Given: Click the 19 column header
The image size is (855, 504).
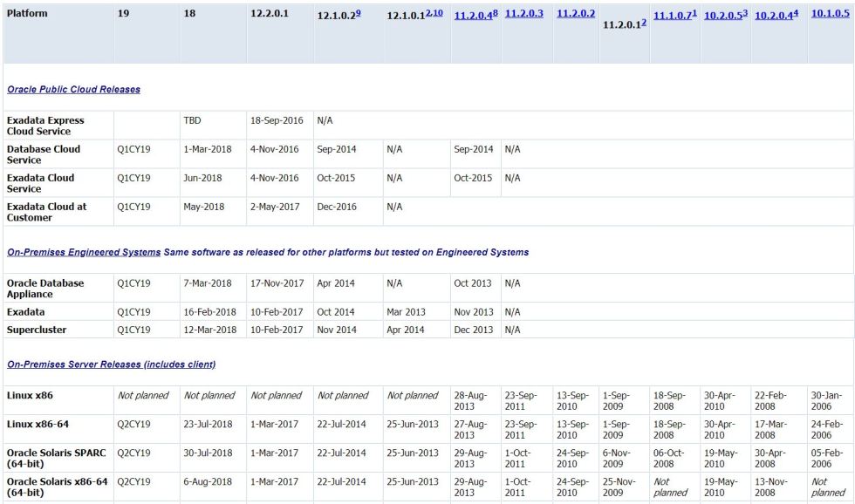Looking at the screenshot, I should [x=123, y=14].
